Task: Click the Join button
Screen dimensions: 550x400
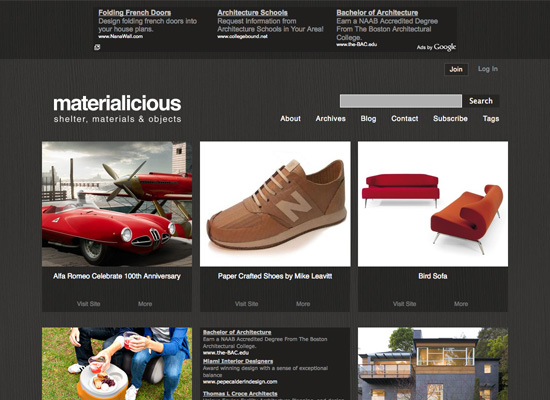Action: [456, 69]
